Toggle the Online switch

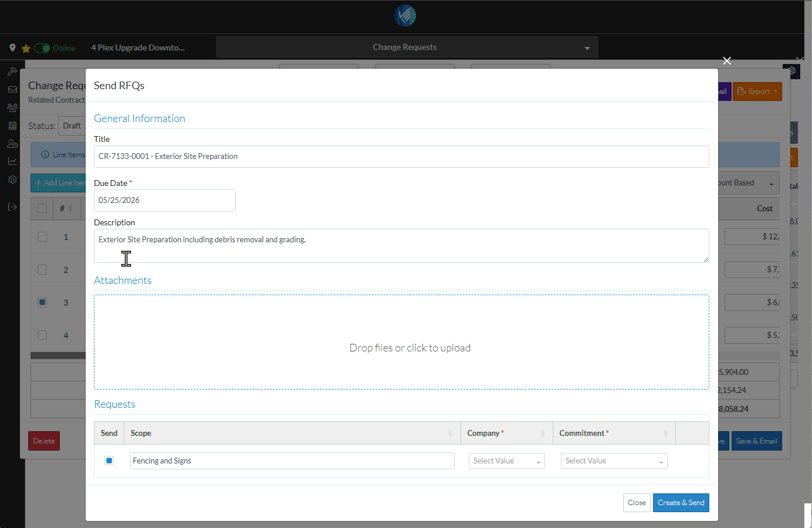pyautogui.click(x=42, y=48)
